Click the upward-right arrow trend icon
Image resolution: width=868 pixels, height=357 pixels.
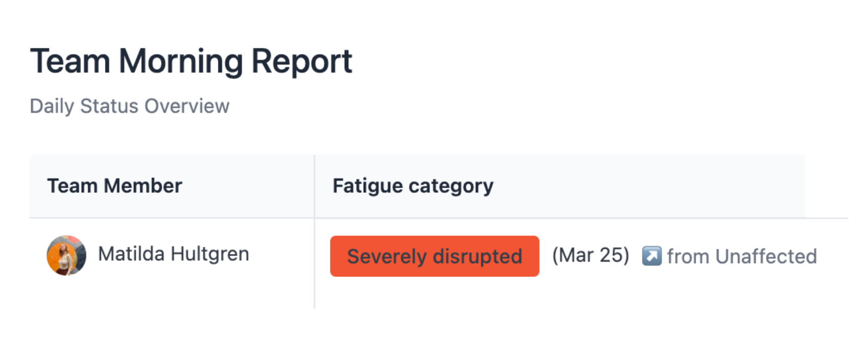(x=652, y=256)
